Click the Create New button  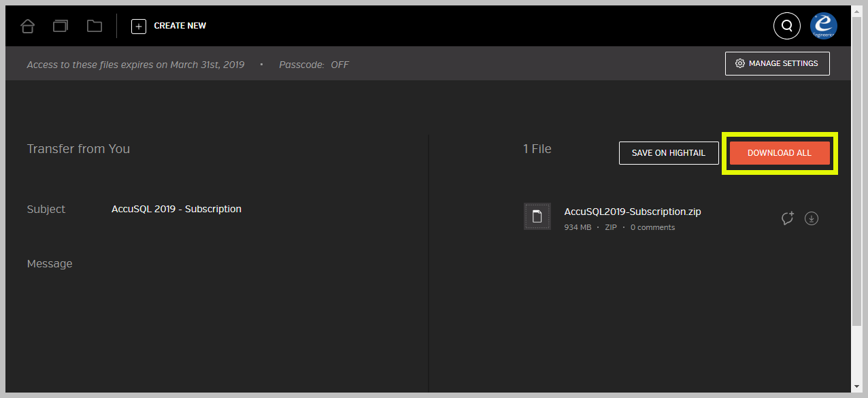(169, 26)
